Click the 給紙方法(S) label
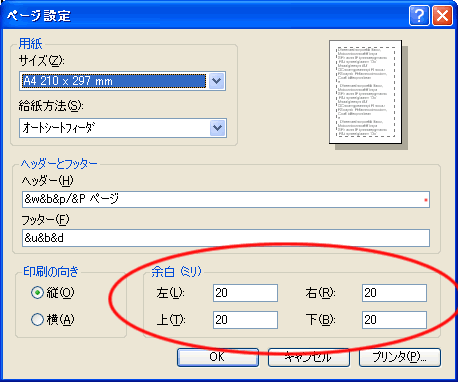 51,106
